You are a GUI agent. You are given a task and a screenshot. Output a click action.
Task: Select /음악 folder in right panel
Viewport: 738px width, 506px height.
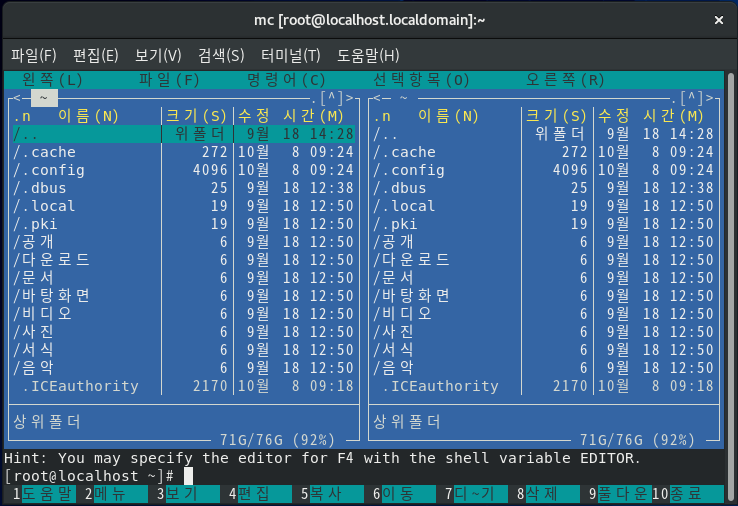click(x=544, y=368)
